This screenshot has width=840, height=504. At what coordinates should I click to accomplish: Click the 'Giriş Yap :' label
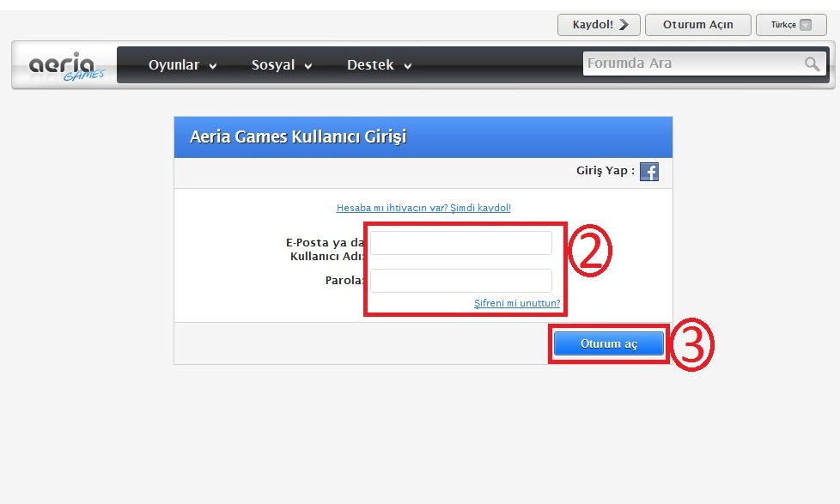[x=606, y=171]
